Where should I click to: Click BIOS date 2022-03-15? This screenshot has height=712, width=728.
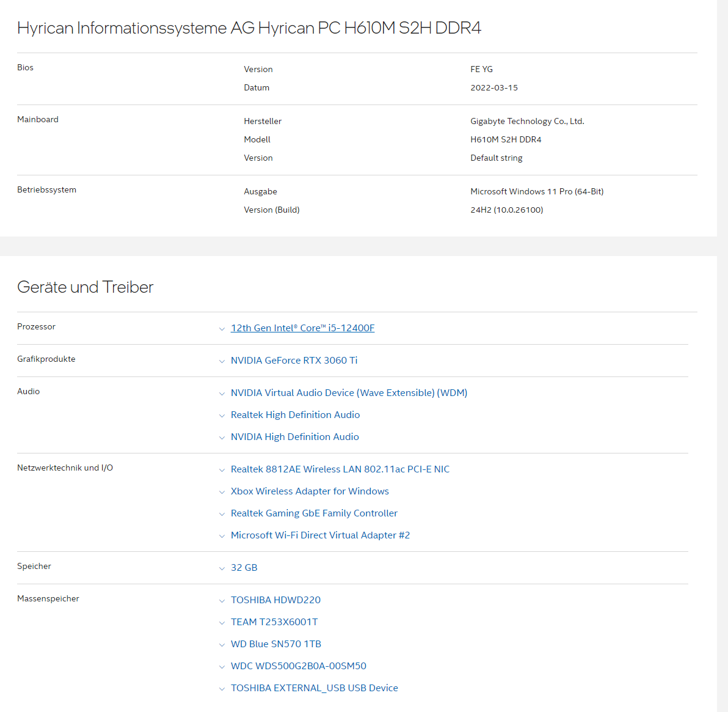point(494,87)
